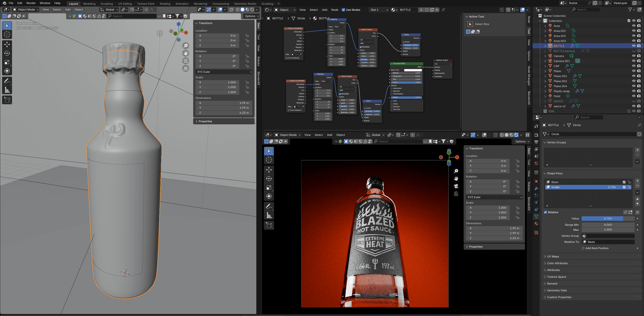
Task: Hide the CAP object with its eye icon
Action: 634,66
